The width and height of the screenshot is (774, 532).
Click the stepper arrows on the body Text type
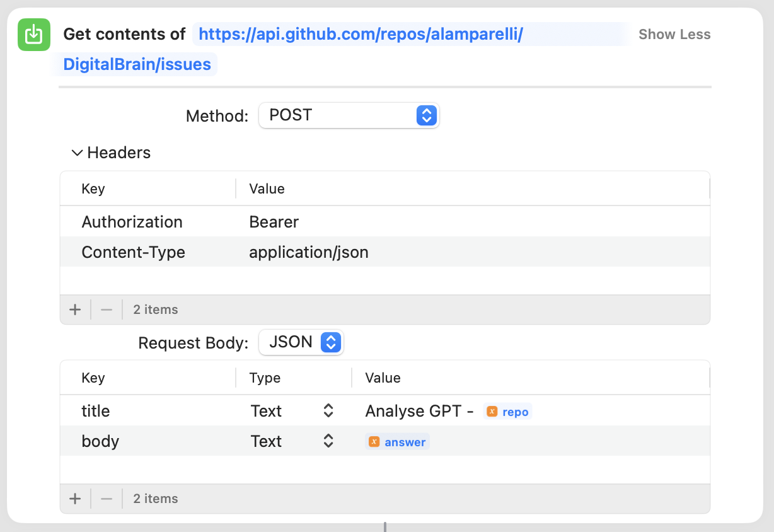[328, 441]
